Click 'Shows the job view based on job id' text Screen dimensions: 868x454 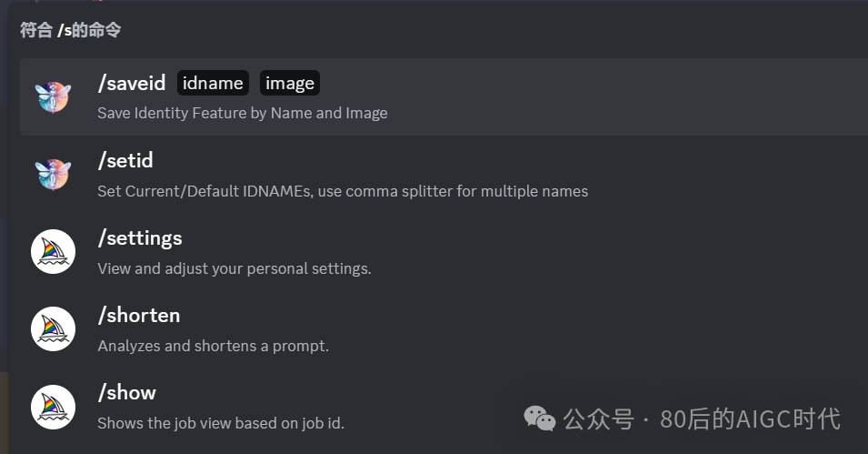tap(221, 423)
